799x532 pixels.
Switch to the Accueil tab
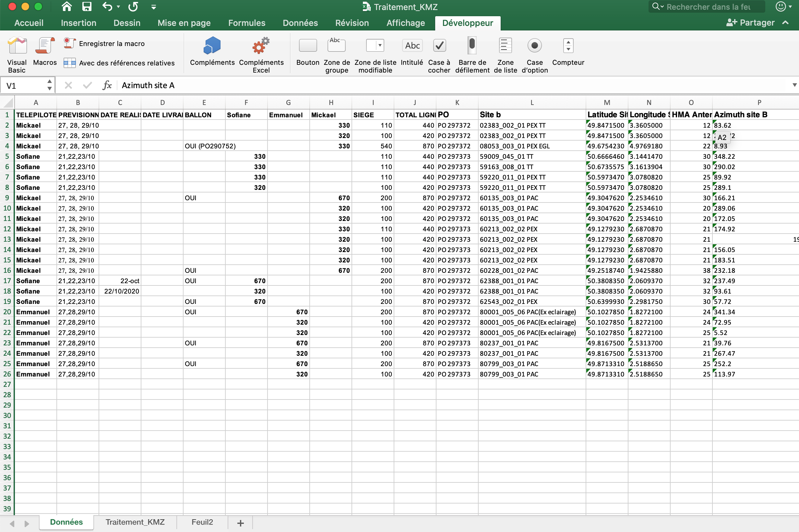point(29,23)
